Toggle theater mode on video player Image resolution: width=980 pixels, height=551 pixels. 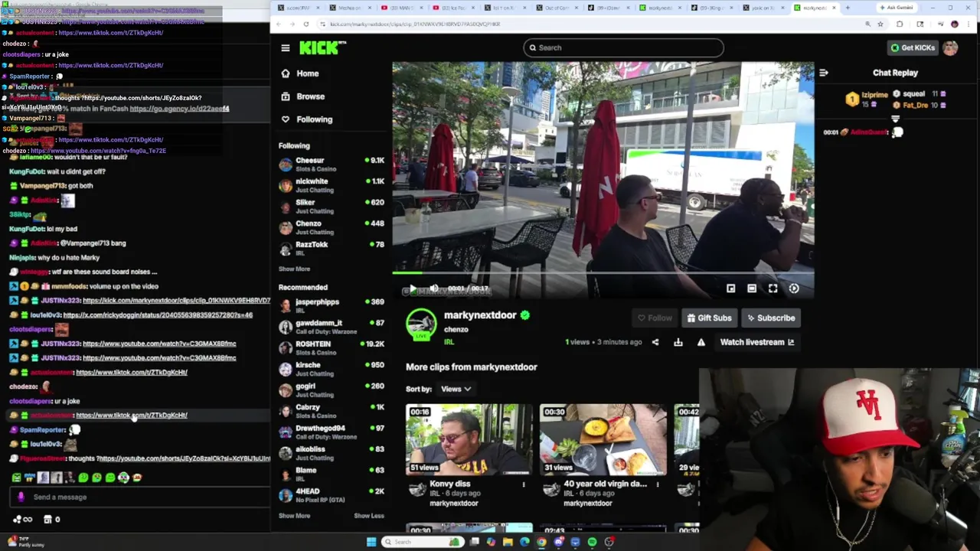[x=752, y=289]
